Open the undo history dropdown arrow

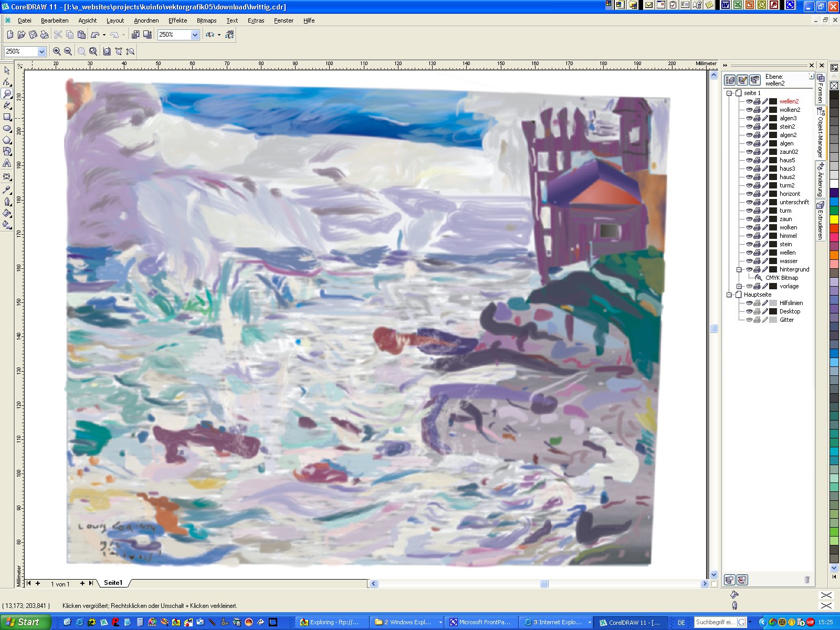pos(104,35)
